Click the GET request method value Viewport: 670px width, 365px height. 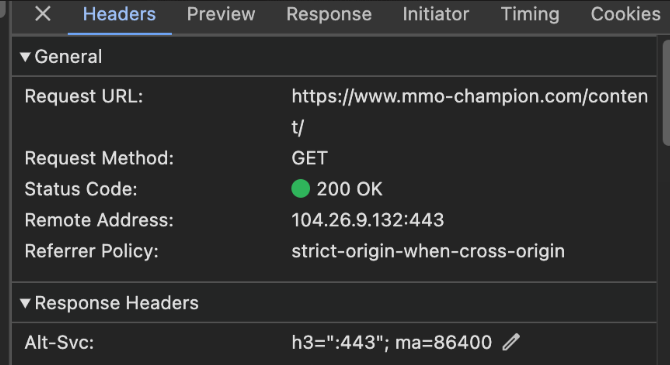pyautogui.click(x=310, y=158)
